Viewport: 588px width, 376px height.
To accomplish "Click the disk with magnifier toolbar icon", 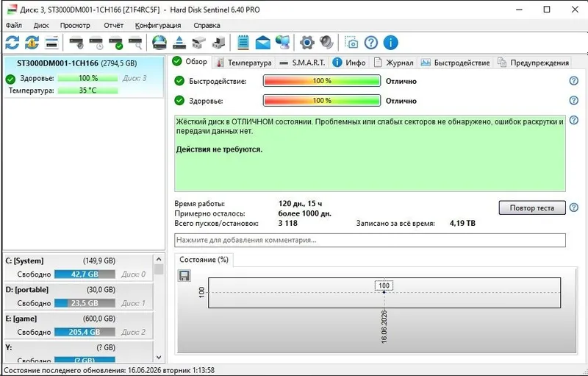I will (x=135, y=43).
